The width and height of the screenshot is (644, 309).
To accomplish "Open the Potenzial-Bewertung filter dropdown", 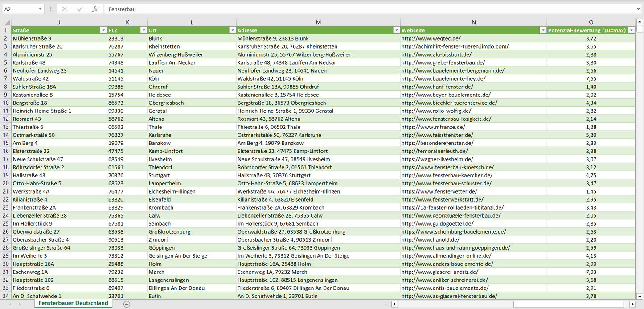I will [631, 30].
